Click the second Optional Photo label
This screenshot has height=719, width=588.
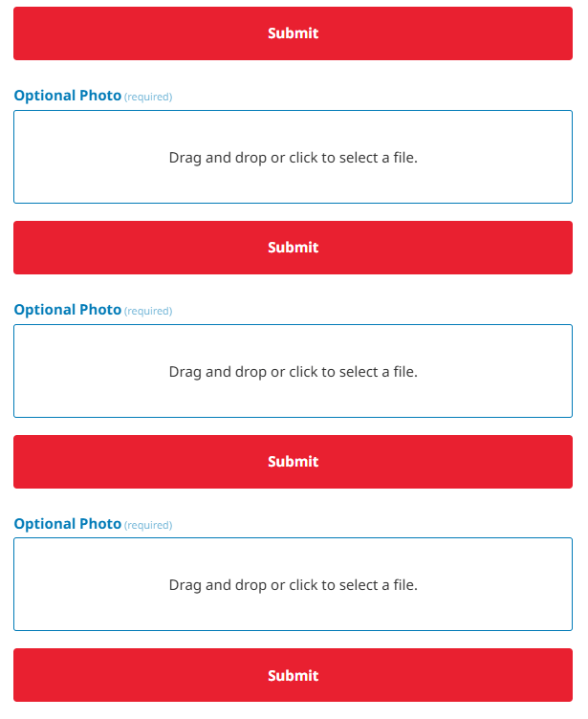pos(67,310)
